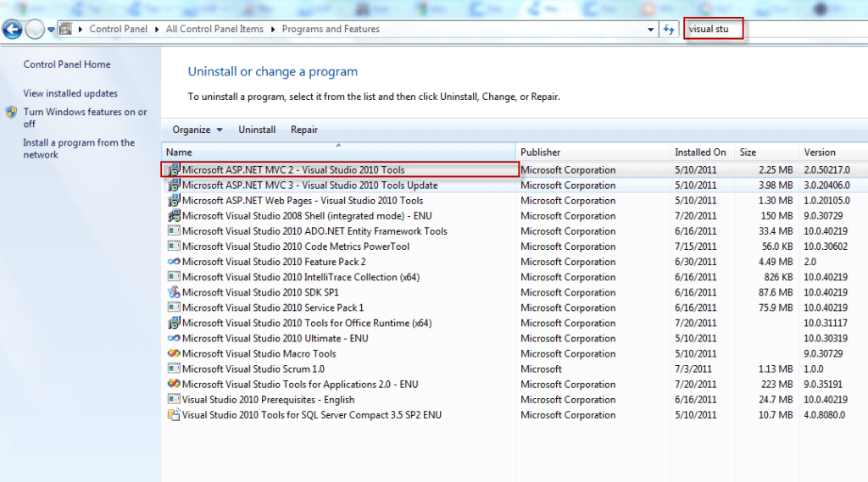Sort list by Installed On column header
The image size is (868, 482).
tap(700, 152)
